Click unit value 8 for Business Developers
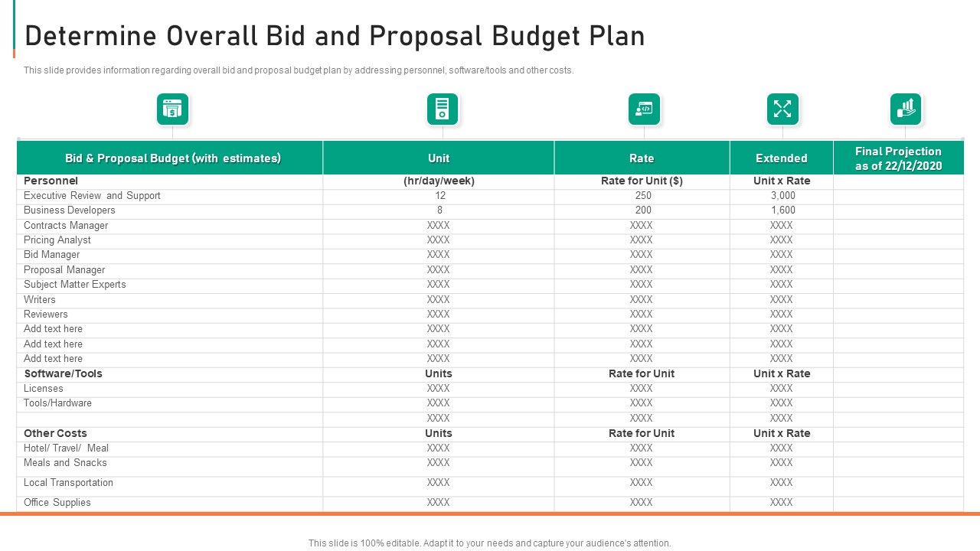Viewport: 980px width, 551px height. 440,210
